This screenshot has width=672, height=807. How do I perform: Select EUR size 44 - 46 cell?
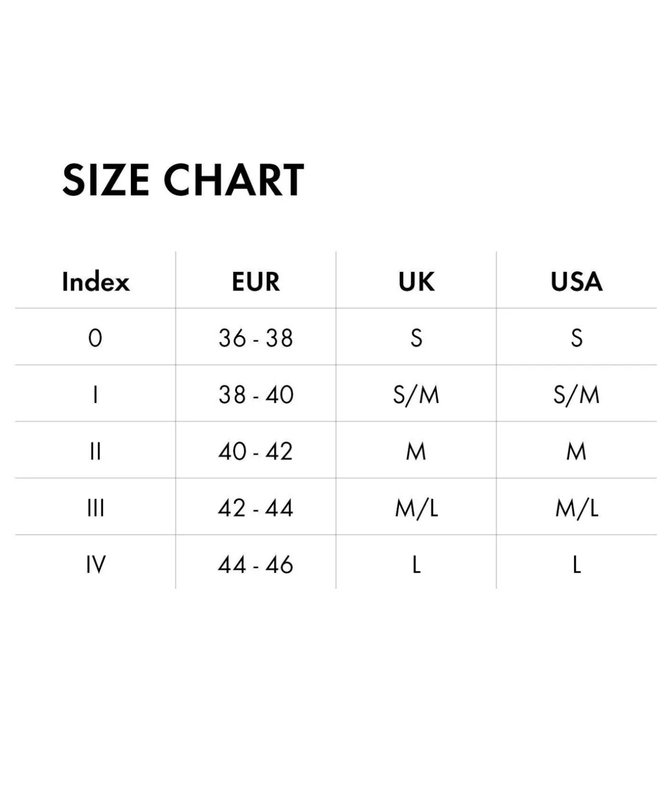pyautogui.click(x=255, y=565)
